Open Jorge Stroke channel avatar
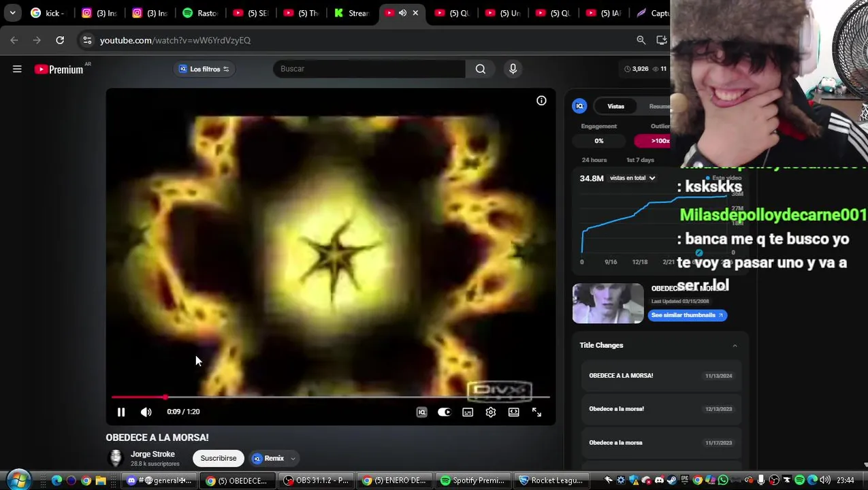The width and height of the screenshot is (868, 490). tap(115, 458)
